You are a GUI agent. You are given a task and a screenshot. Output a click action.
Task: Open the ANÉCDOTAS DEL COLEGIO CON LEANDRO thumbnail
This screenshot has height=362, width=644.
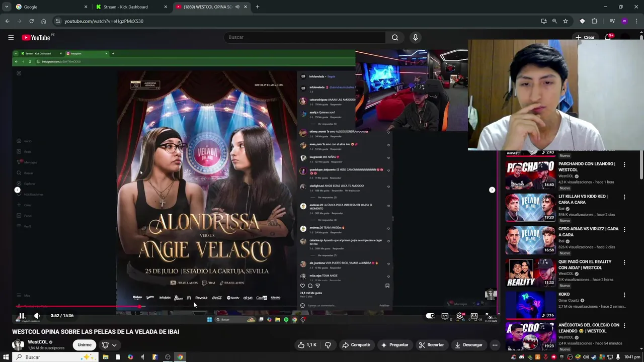530,336
